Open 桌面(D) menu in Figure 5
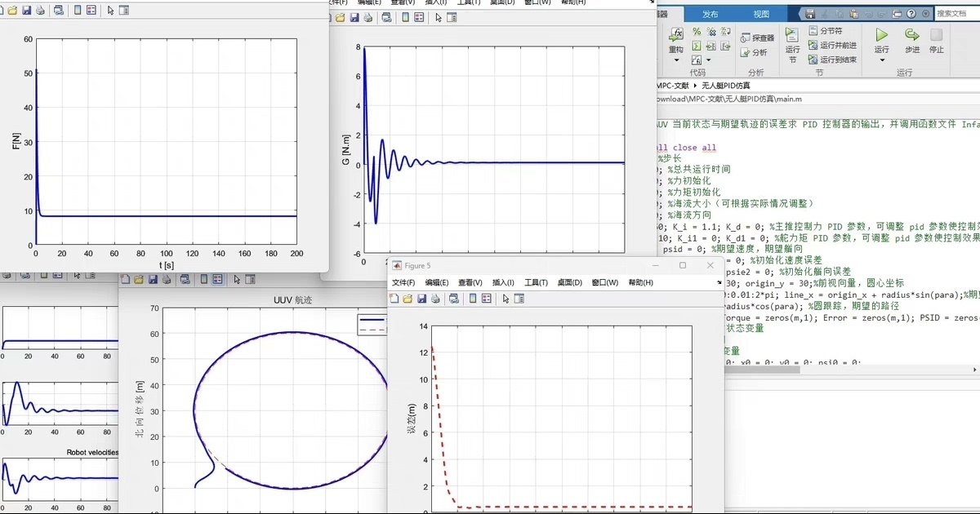The width and height of the screenshot is (980, 514). coord(570,283)
